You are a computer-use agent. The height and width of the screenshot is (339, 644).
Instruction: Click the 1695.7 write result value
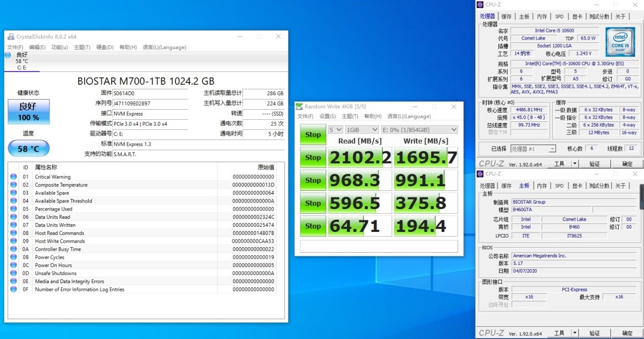tap(426, 158)
